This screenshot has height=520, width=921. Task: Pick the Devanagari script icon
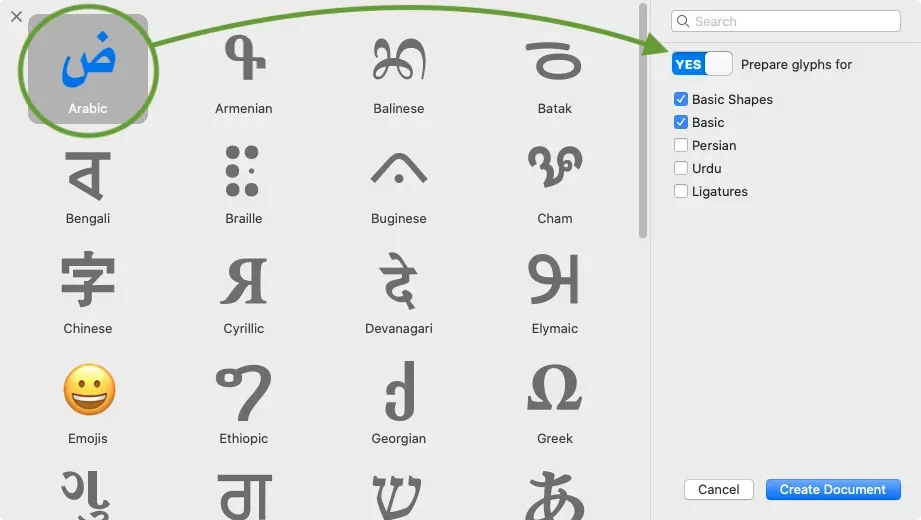click(x=399, y=281)
